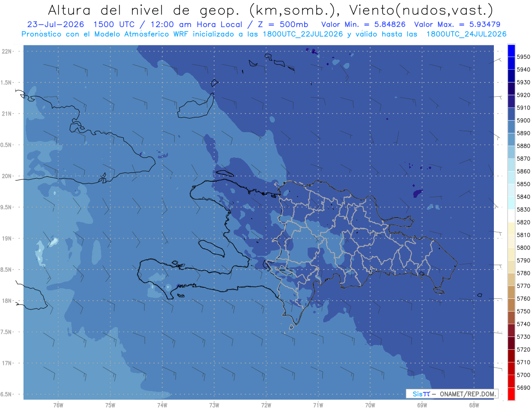Click the 'Valor Max. = 5.93479' text

tap(458, 24)
